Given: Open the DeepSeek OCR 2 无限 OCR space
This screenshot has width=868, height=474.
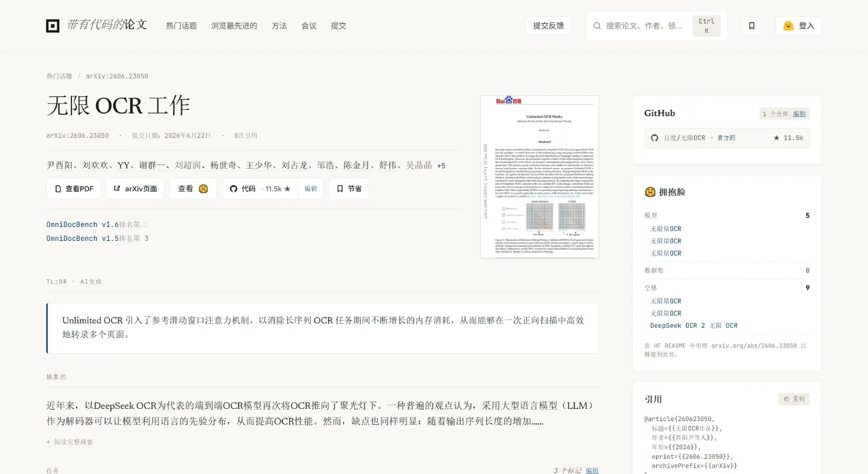Looking at the screenshot, I should pyautogui.click(x=694, y=325).
